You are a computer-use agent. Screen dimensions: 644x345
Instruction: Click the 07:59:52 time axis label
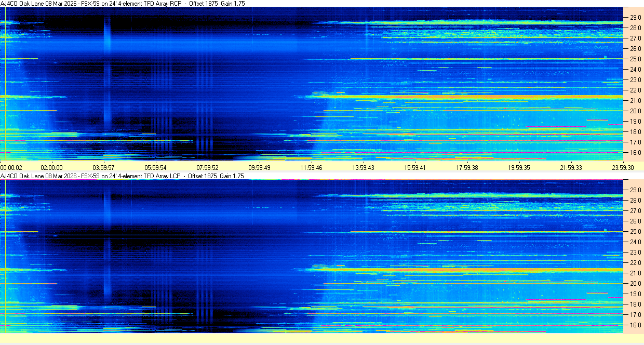(208, 167)
